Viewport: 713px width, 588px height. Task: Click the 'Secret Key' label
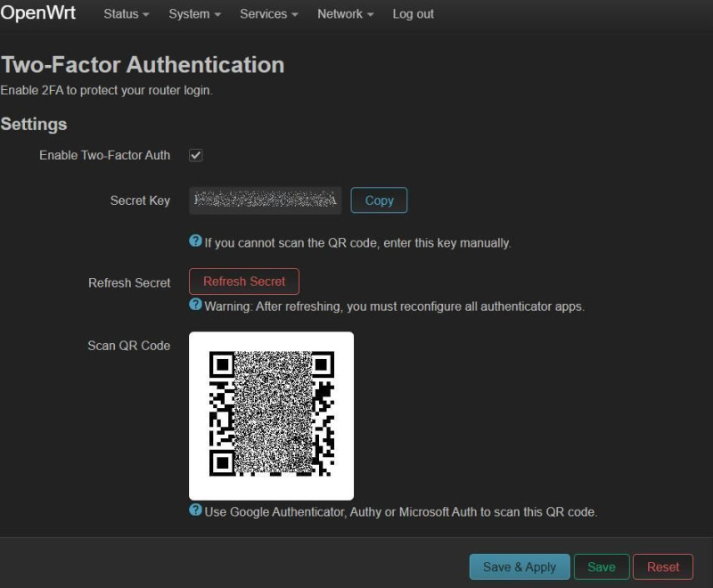coord(140,200)
